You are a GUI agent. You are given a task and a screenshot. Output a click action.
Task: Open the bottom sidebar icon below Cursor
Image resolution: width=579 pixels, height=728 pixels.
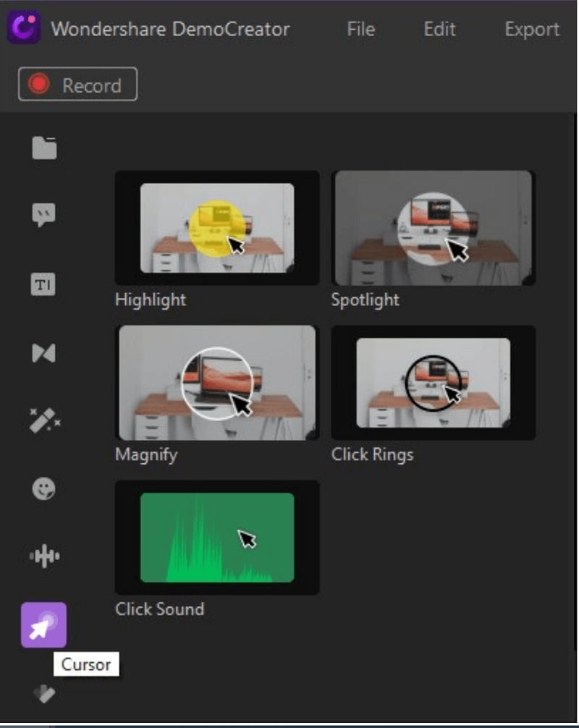(44, 694)
